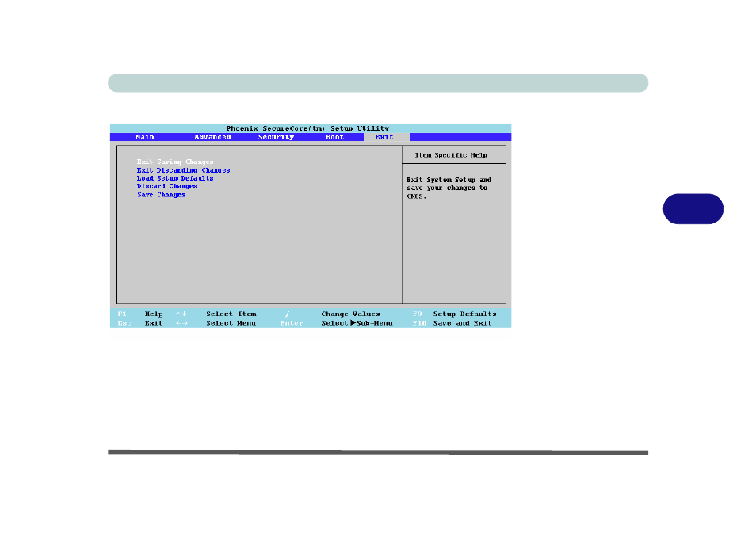Select Save Changes option
The image size is (756, 533).
pos(162,195)
